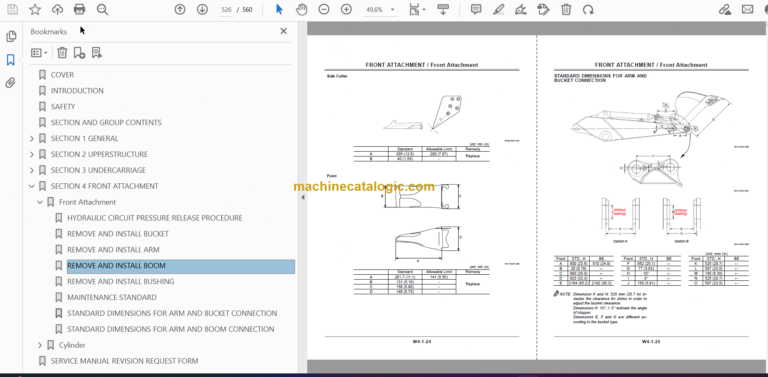Rotate the page with rotate icon

point(588,9)
